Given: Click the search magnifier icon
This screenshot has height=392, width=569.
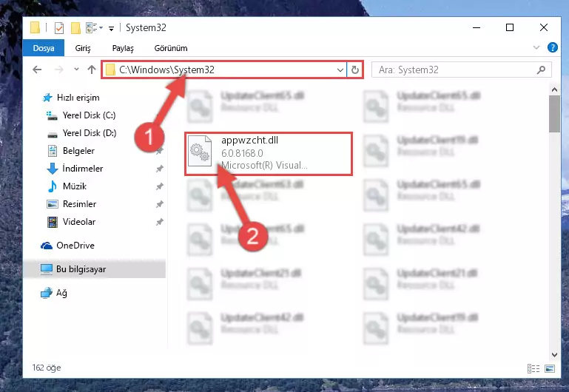Looking at the screenshot, I should pos(541,70).
